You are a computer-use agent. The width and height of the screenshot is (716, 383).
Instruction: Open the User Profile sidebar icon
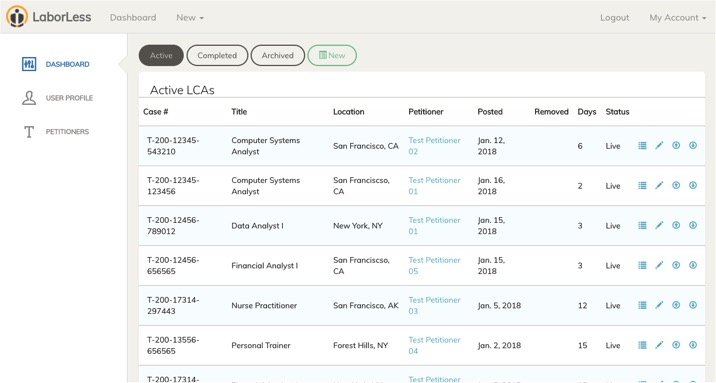click(29, 98)
